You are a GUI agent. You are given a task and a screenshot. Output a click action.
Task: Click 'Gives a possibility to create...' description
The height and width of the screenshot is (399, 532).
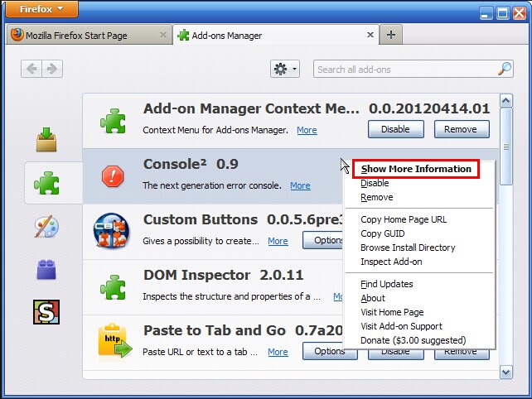tap(201, 241)
